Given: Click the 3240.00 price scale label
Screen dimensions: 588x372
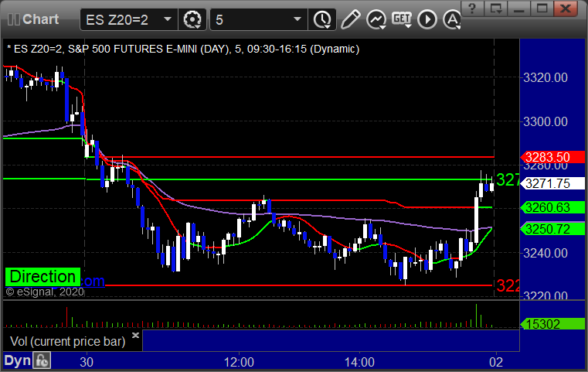Looking at the screenshot, I should (546, 254).
